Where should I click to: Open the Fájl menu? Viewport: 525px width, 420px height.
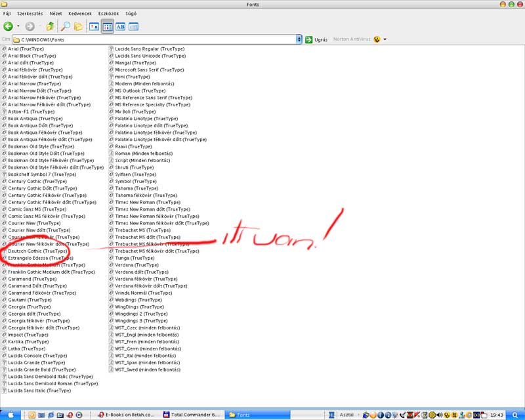[7, 13]
